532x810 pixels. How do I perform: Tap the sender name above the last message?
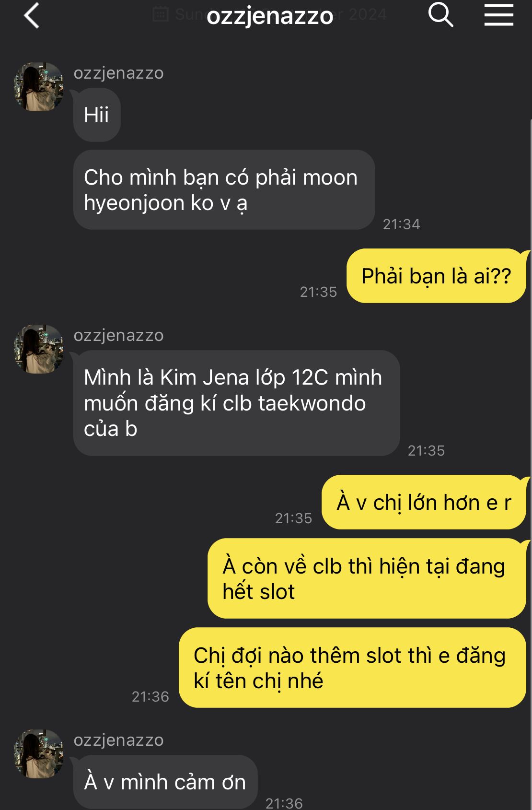tap(118, 740)
